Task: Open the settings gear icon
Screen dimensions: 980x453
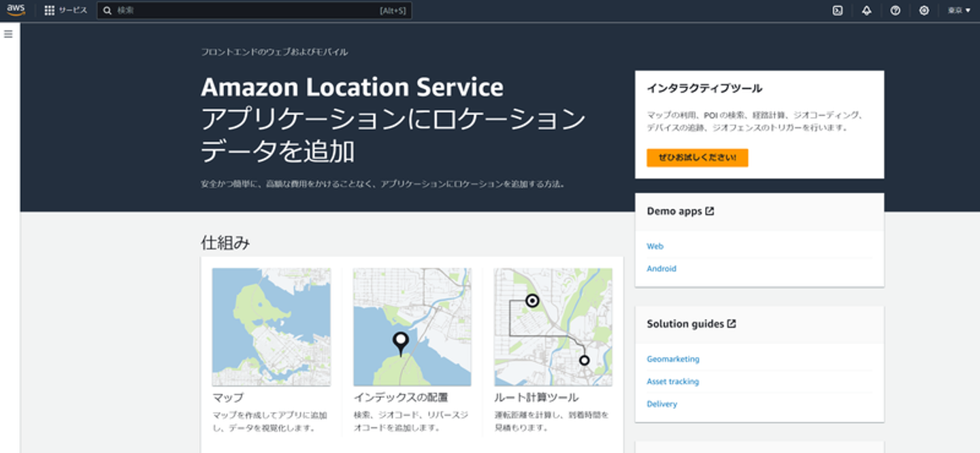Action: 924,10
